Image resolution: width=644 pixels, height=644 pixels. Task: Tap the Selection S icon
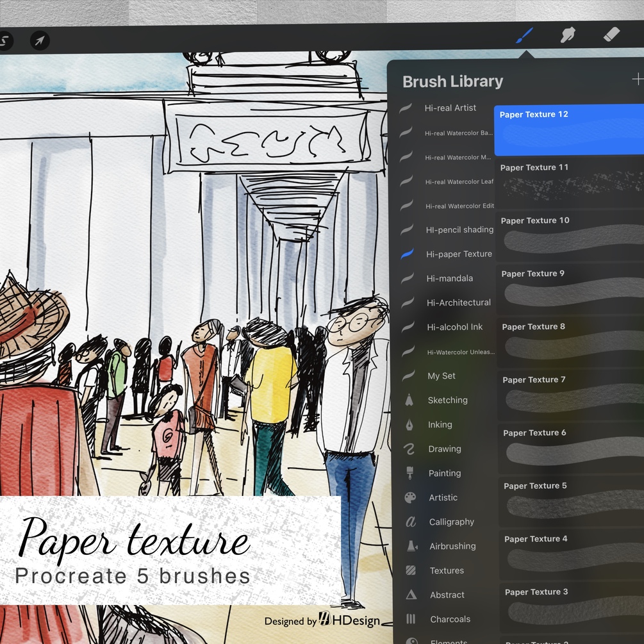point(5,41)
